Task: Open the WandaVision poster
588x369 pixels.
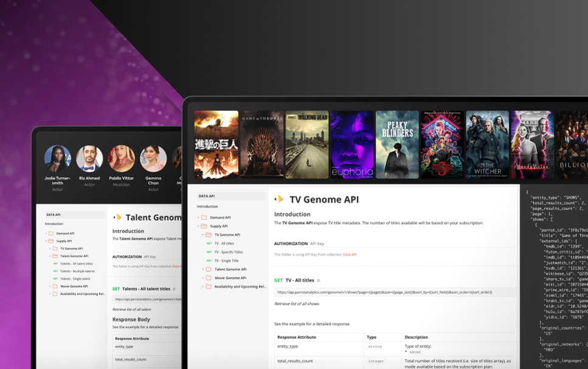Action: (x=533, y=144)
